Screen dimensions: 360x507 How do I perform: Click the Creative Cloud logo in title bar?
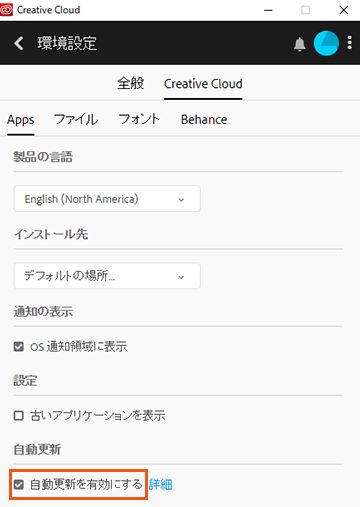[6, 10]
